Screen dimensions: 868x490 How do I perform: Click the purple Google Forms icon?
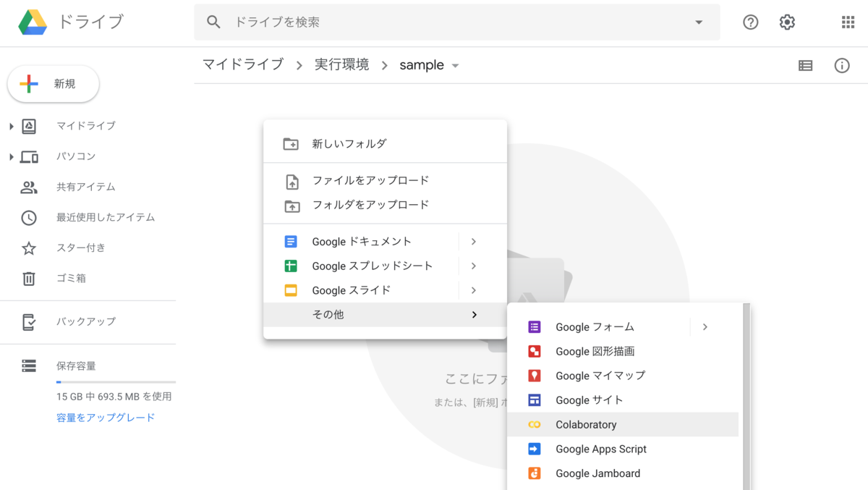535,327
